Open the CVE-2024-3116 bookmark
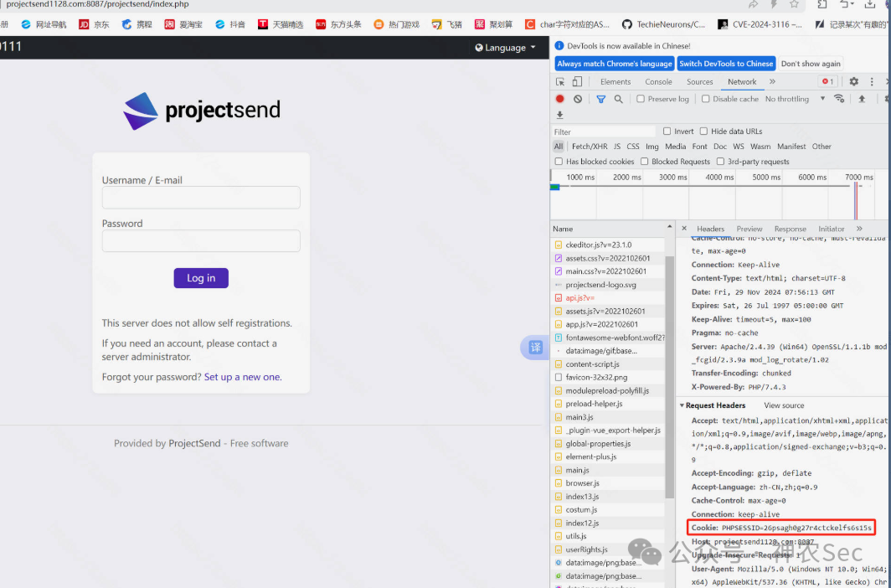 (x=760, y=24)
